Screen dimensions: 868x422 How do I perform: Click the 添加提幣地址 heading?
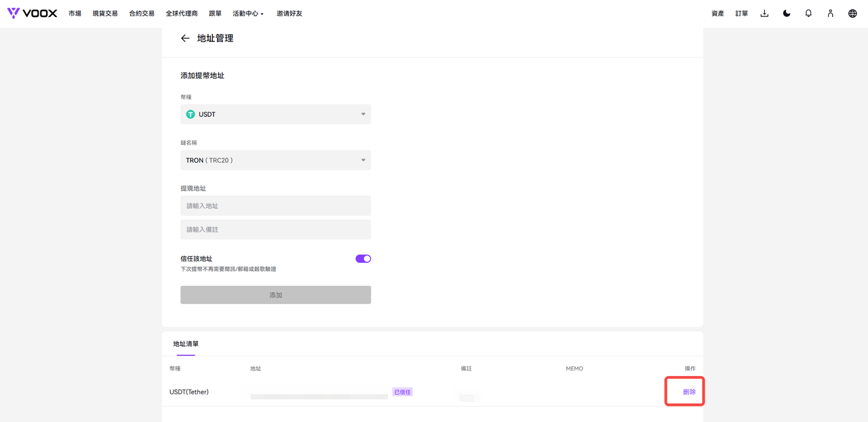[x=202, y=76]
